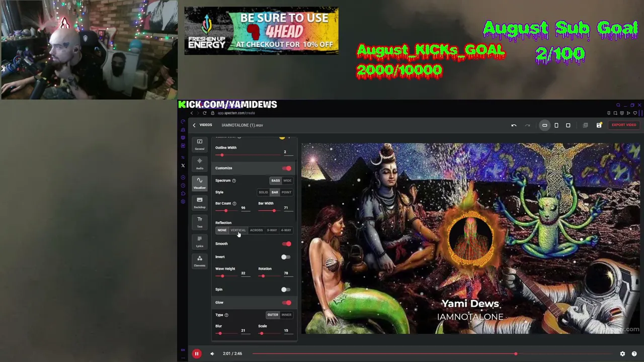The height and width of the screenshot is (362, 644).
Task: Set Style to BAR
Action: (275, 192)
